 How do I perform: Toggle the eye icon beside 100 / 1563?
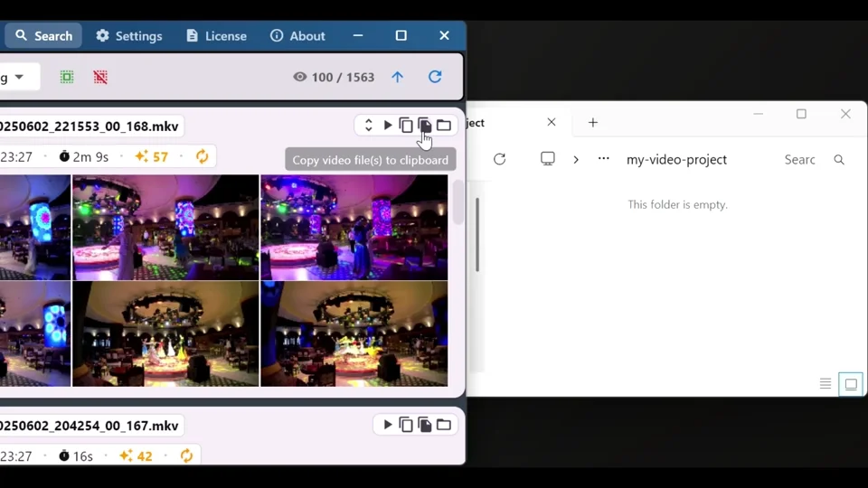click(300, 77)
